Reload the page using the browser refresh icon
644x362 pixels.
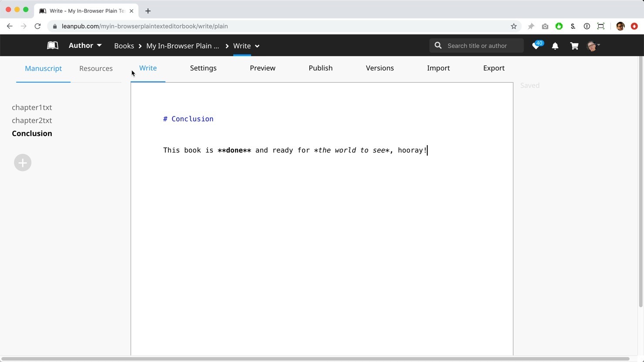tap(38, 26)
